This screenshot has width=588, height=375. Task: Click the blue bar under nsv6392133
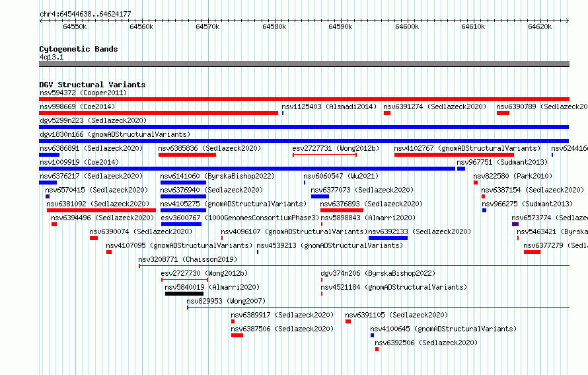[388, 238]
